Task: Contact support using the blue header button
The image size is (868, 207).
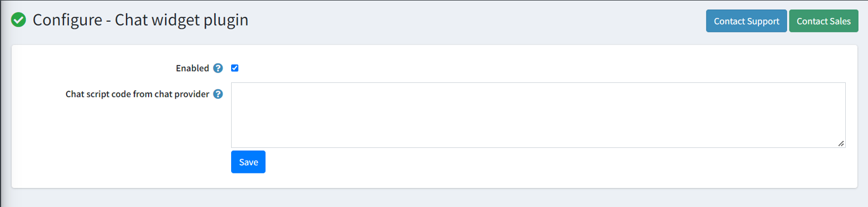Action: [x=746, y=21]
